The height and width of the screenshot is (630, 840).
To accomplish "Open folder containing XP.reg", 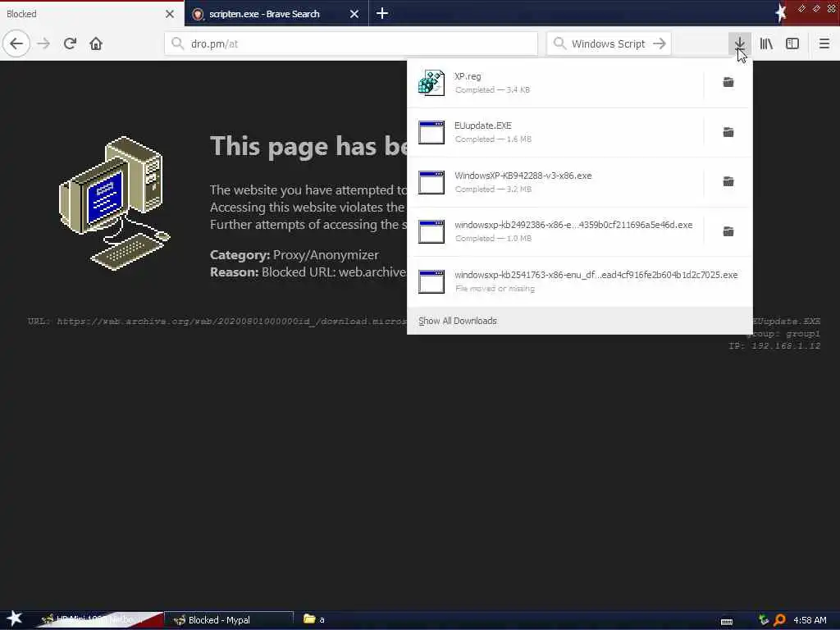I will click(x=728, y=82).
